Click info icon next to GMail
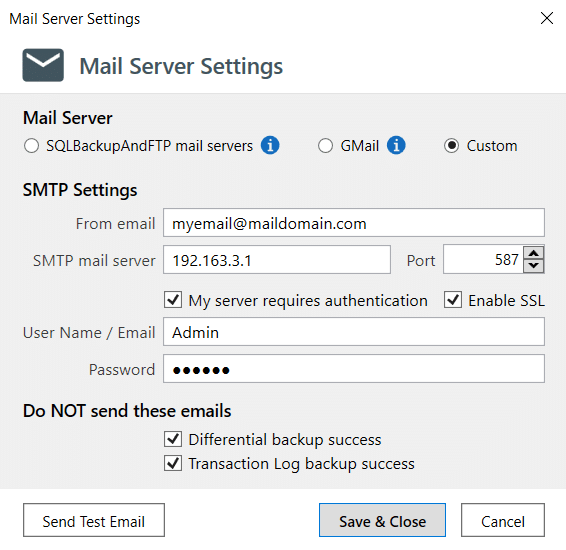The width and height of the screenshot is (566, 550). pos(396,145)
